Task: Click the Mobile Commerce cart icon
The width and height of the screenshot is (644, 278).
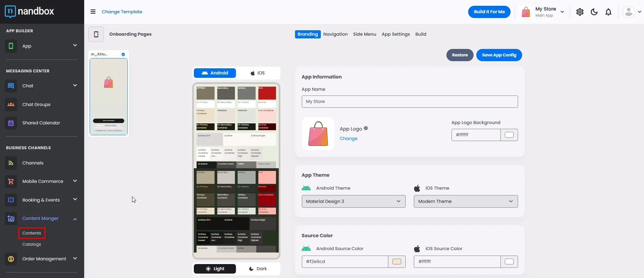Action: pyautogui.click(x=11, y=181)
